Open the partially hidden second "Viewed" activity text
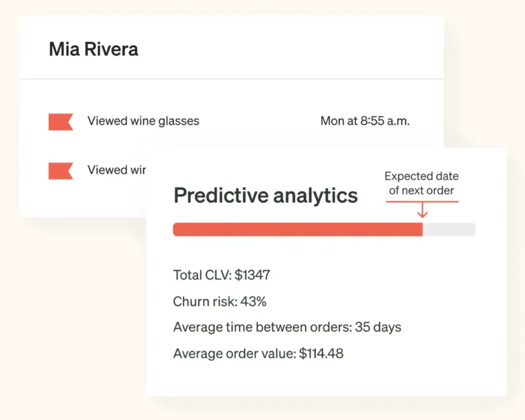The height and width of the screenshot is (420, 525). (x=117, y=170)
